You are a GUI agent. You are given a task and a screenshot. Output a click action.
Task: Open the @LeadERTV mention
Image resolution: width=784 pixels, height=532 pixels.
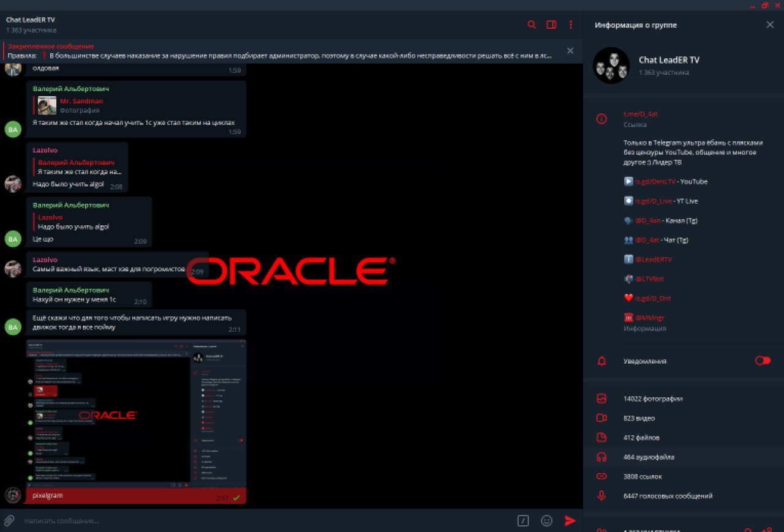coord(653,260)
